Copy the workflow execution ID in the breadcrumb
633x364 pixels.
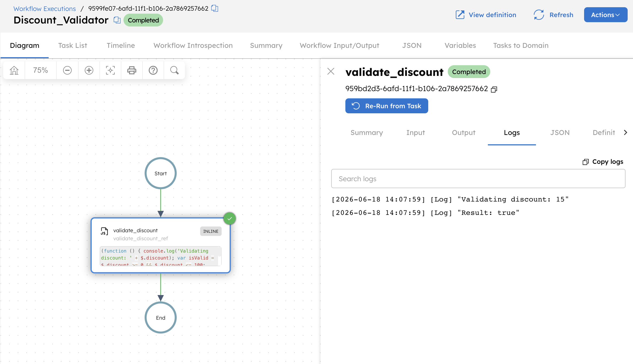pos(215,8)
